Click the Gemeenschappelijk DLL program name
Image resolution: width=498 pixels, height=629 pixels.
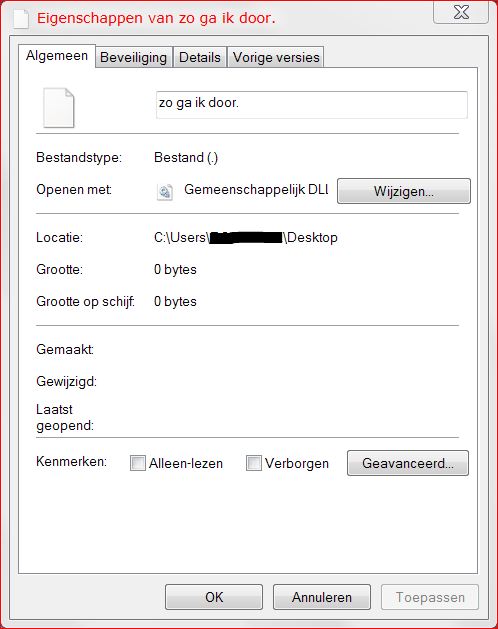tap(256, 189)
